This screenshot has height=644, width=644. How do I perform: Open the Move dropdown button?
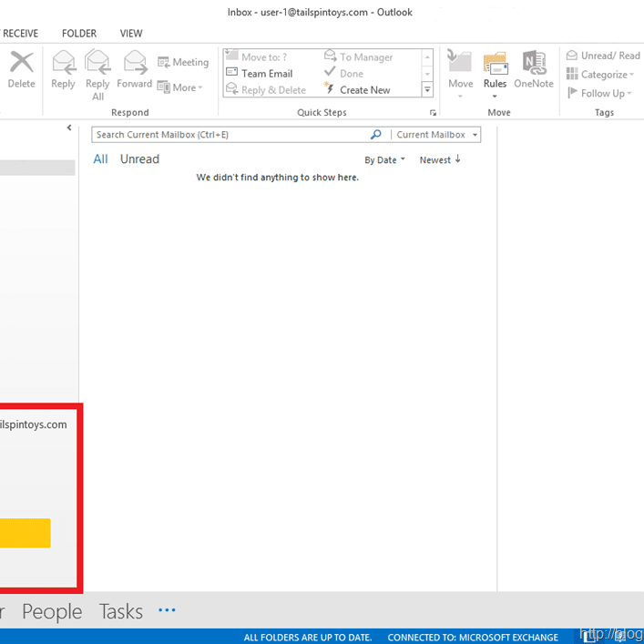tap(460, 74)
